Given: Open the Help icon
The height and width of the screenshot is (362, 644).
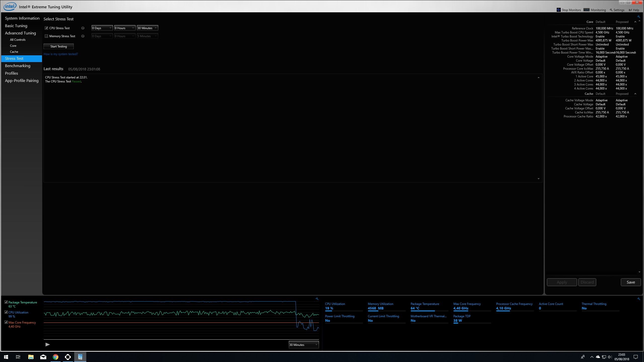Looking at the screenshot, I should point(630,10).
